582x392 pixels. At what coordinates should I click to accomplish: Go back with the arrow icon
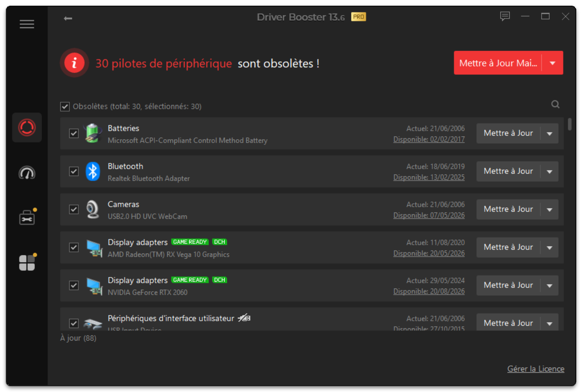click(x=68, y=18)
